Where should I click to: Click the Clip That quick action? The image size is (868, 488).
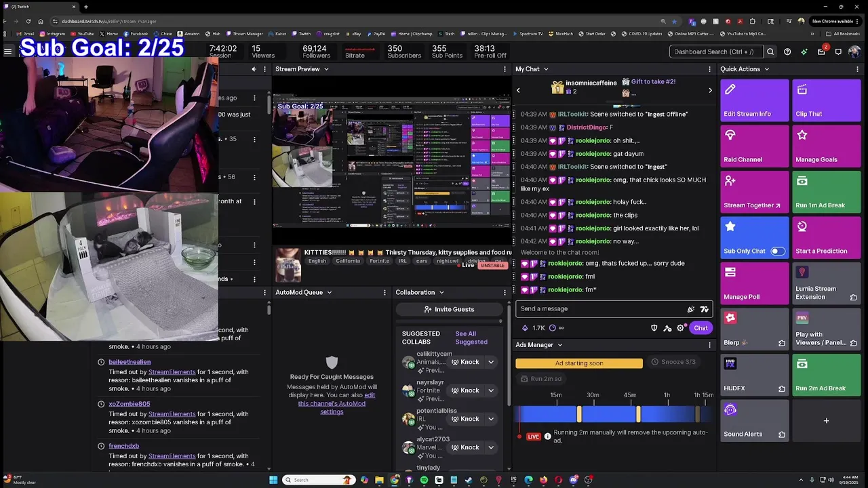click(826, 100)
